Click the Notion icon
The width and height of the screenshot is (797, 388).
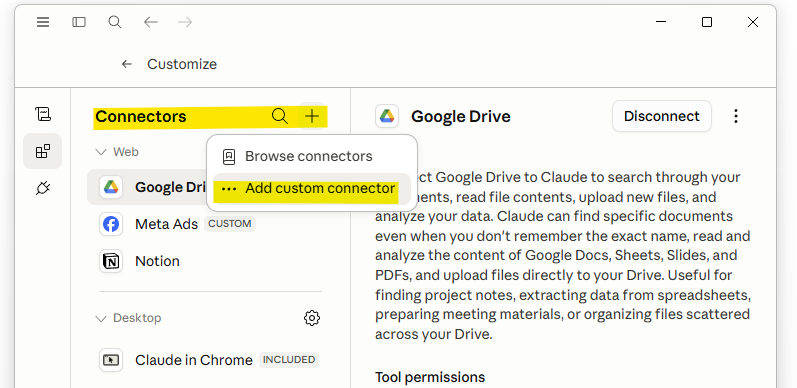click(111, 261)
